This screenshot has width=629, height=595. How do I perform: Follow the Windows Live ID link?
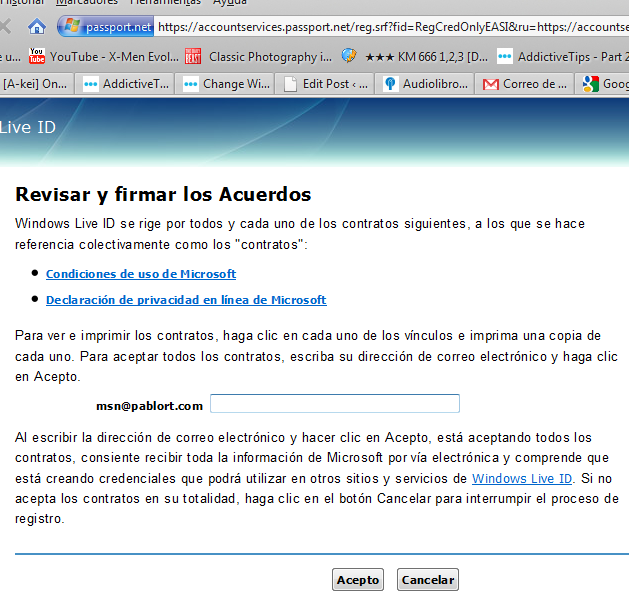tap(522, 479)
